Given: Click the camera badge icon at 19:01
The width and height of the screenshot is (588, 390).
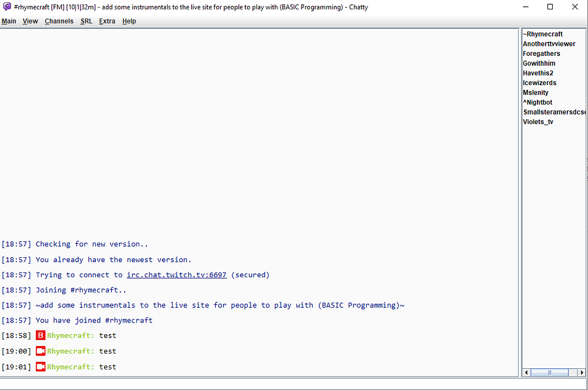Looking at the screenshot, I should [x=41, y=367].
